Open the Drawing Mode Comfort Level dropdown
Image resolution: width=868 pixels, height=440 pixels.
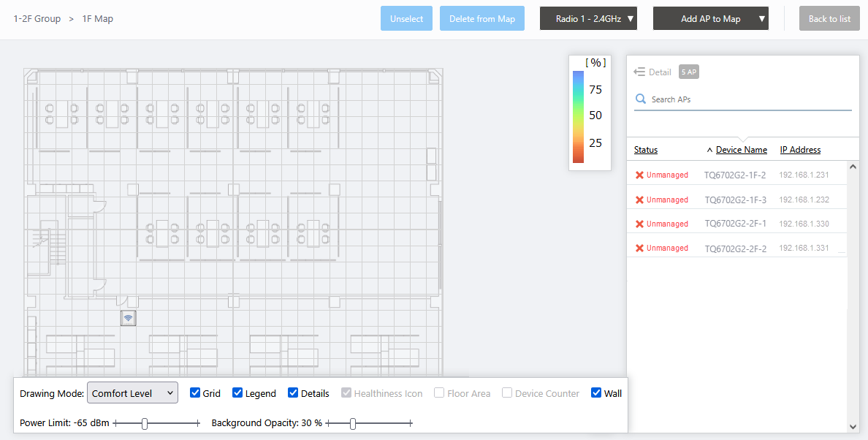[132, 393]
